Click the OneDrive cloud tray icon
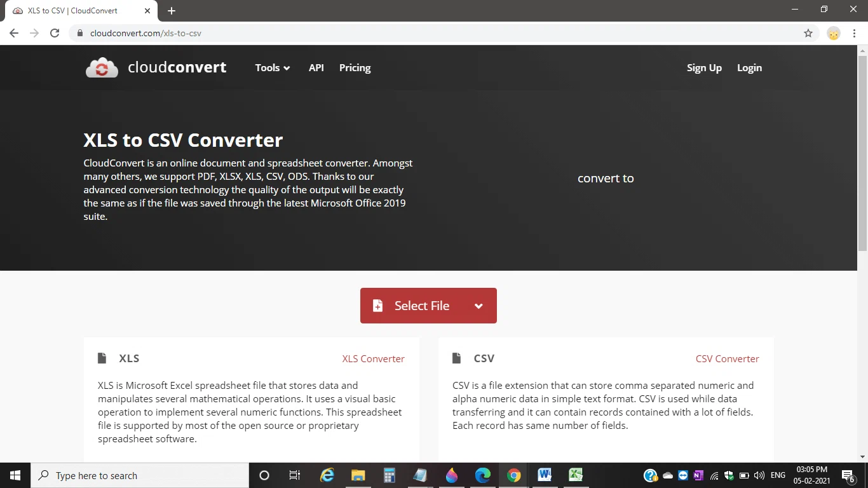This screenshot has width=868, height=488. point(668,475)
